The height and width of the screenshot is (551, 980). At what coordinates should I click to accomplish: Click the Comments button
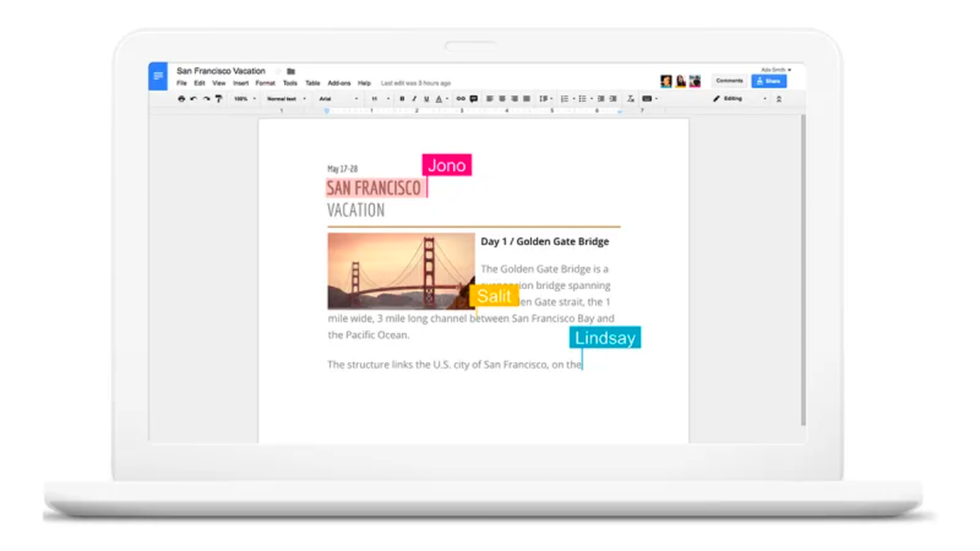click(729, 81)
